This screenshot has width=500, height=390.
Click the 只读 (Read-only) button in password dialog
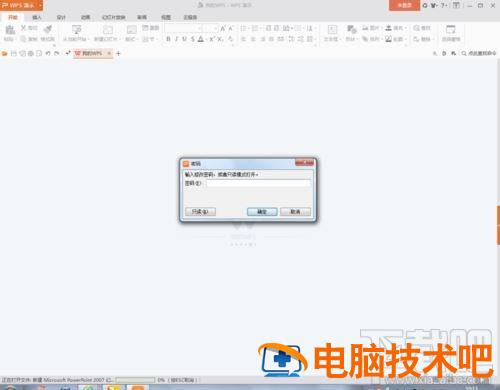coord(200,212)
